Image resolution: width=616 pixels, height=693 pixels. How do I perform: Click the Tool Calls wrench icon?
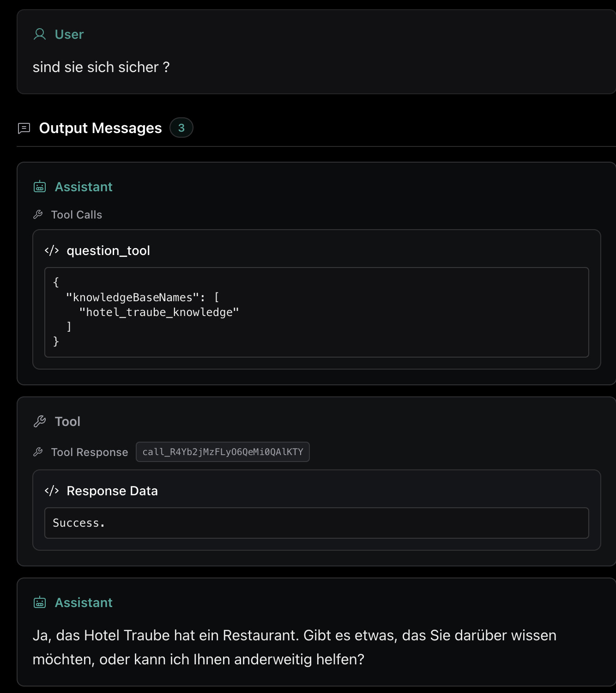tap(38, 214)
